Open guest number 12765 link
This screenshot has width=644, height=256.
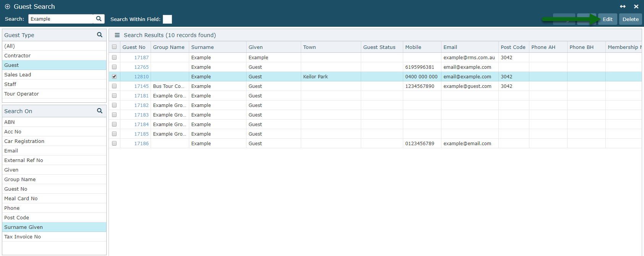[141, 67]
